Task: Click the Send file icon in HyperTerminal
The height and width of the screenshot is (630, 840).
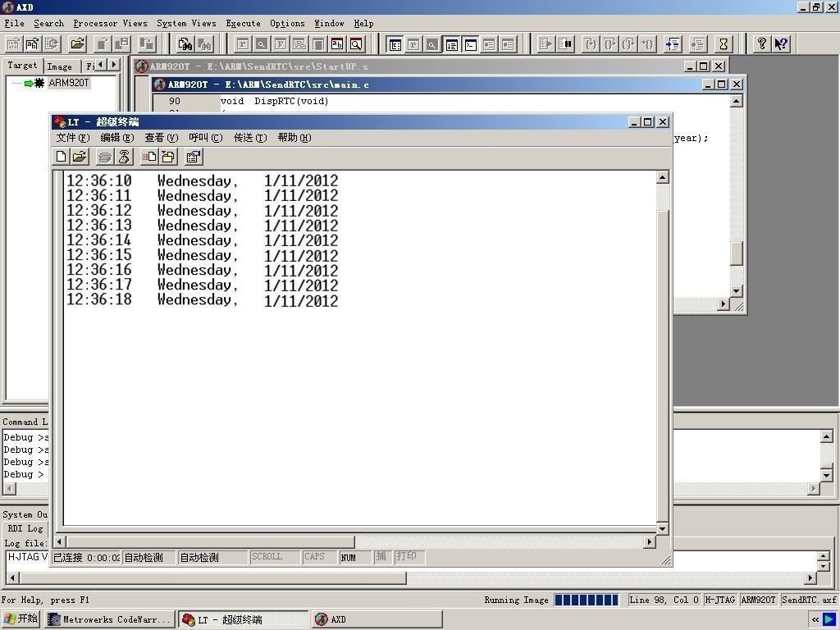Action: click(x=149, y=157)
